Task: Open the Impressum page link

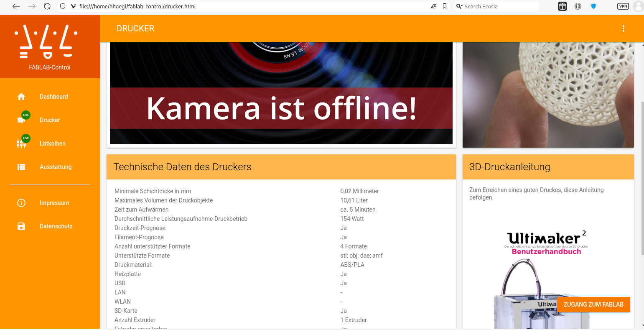Action: click(54, 203)
